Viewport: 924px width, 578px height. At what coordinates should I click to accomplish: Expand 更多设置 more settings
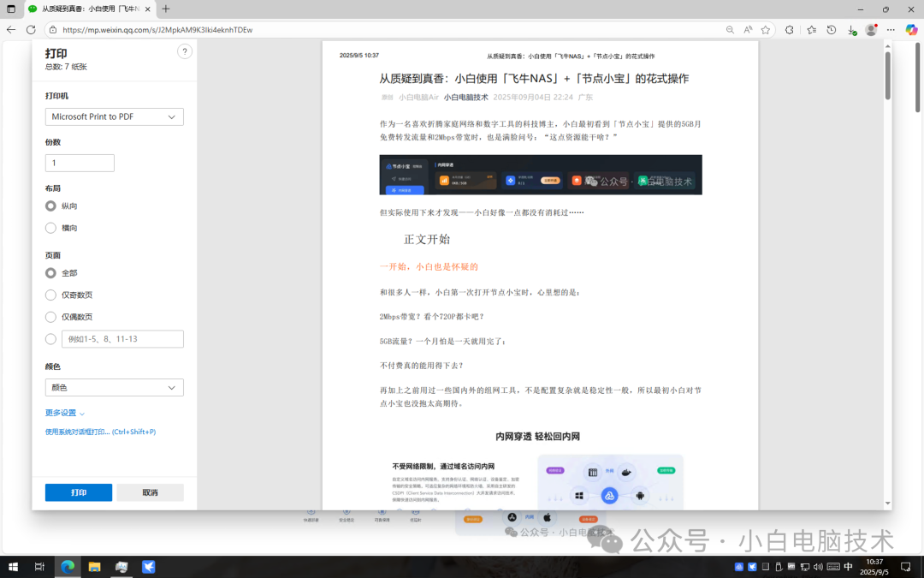click(65, 413)
